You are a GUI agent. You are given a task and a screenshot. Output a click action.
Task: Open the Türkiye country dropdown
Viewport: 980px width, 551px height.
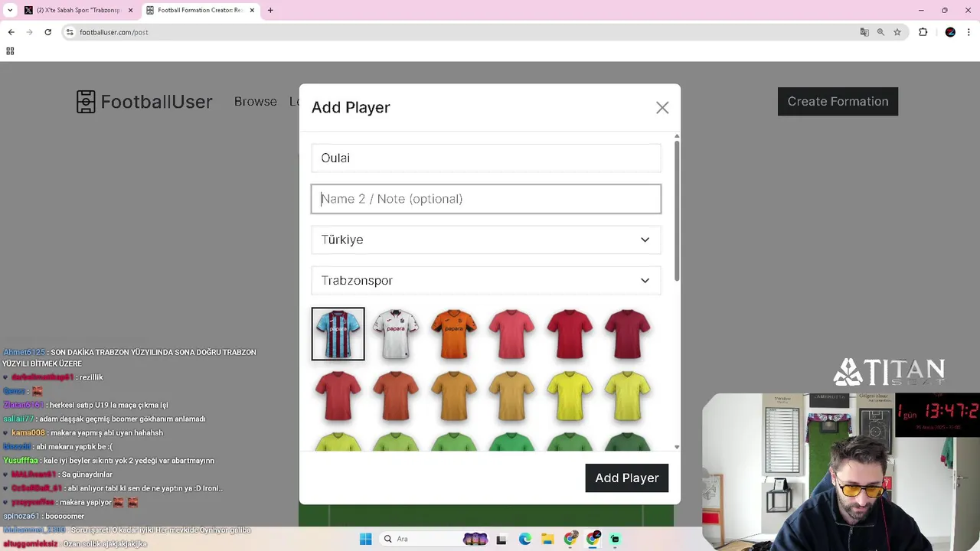click(x=486, y=240)
